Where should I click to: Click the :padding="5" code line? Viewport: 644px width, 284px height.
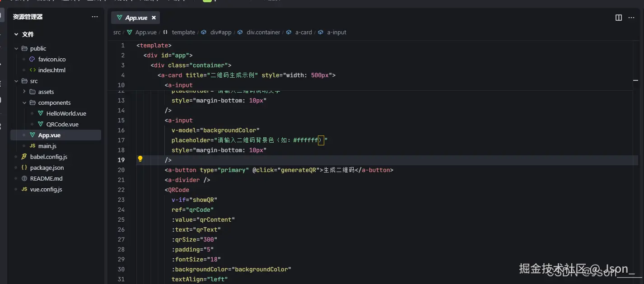pos(192,249)
